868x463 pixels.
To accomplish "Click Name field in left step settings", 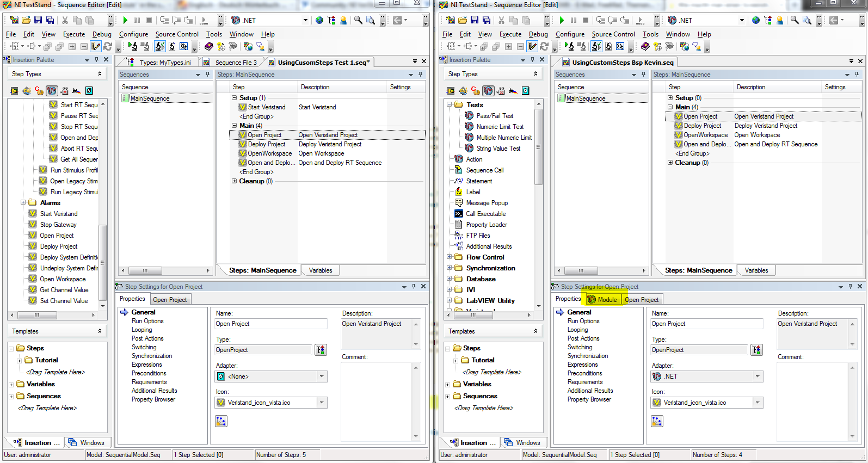I will pyautogui.click(x=271, y=324).
